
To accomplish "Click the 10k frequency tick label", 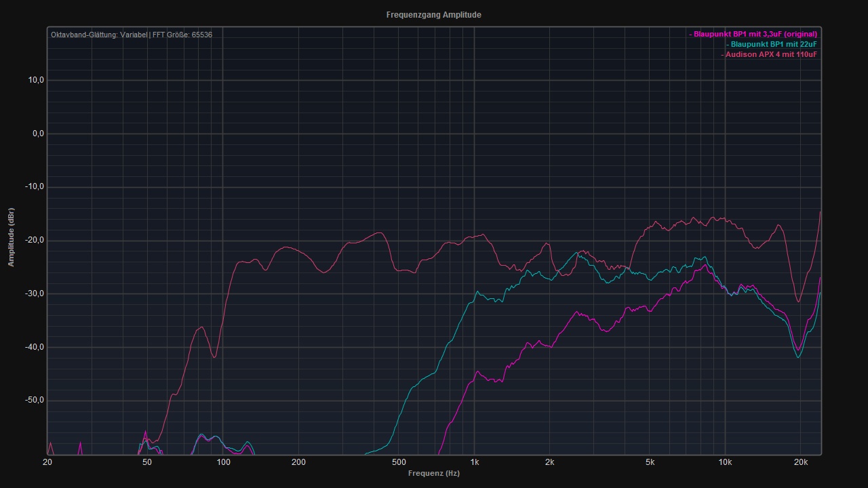I will pos(725,462).
